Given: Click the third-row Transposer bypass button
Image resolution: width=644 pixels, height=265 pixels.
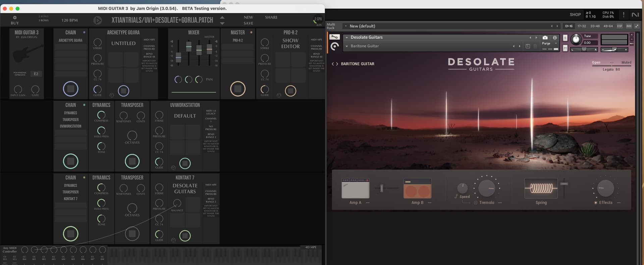Looking at the screenshot, I should tap(132, 234).
